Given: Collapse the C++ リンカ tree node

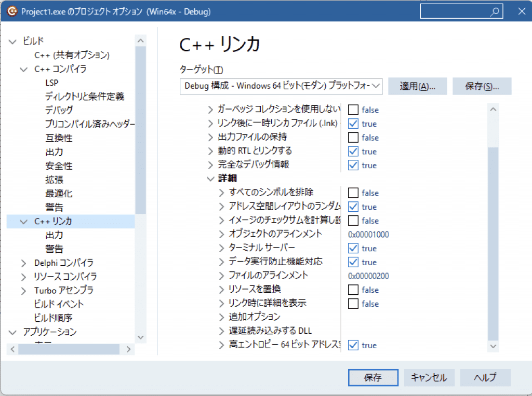Looking at the screenshot, I should (24, 222).
